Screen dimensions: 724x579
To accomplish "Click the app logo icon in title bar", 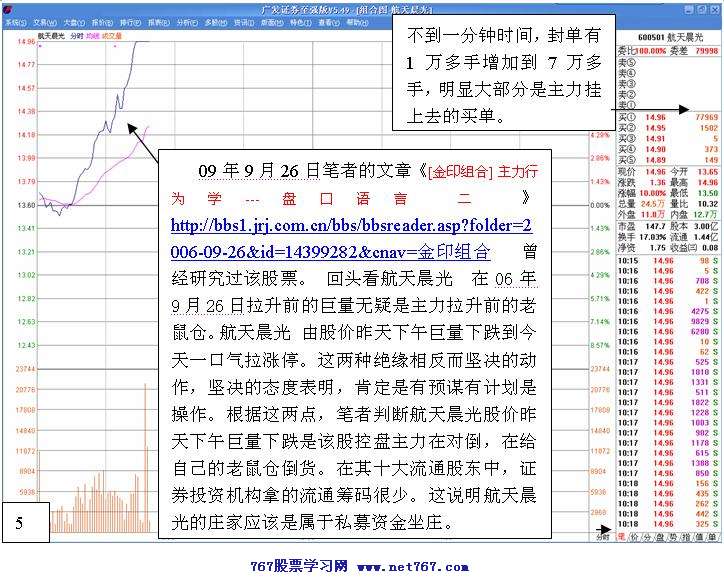I will point(8,10).
